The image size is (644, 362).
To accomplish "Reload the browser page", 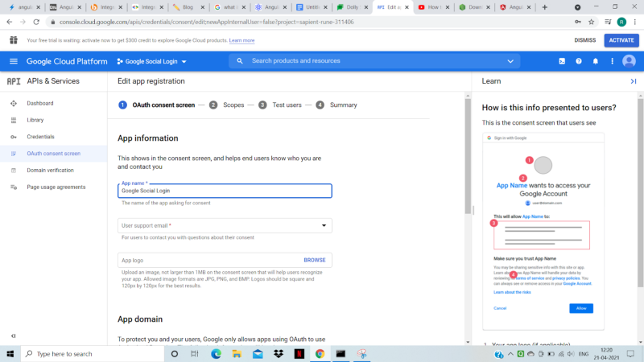I will click(x=36, y=22).
